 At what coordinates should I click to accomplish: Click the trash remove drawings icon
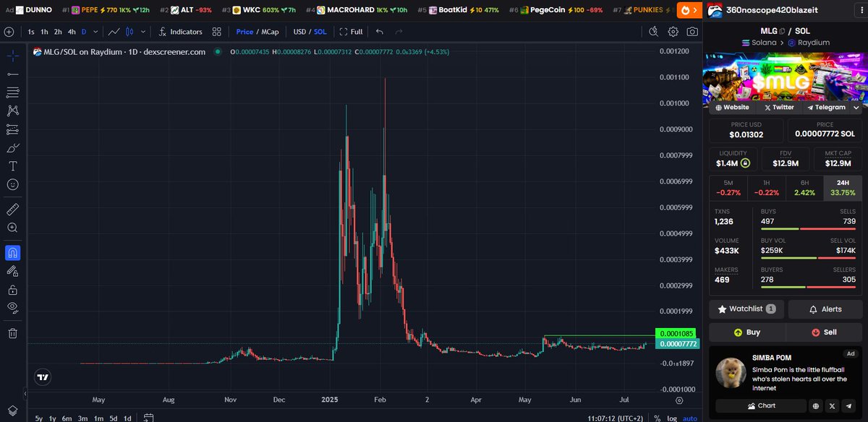coord(12,333)
